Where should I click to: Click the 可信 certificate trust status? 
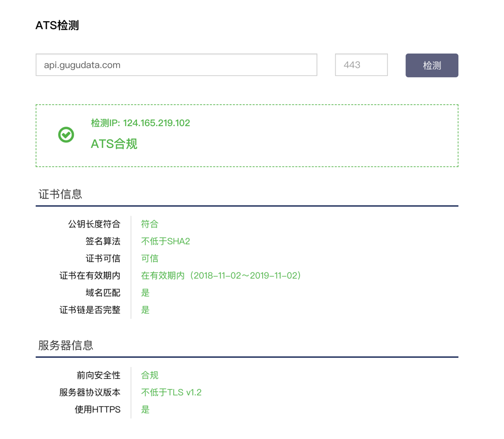click(150, 258)
